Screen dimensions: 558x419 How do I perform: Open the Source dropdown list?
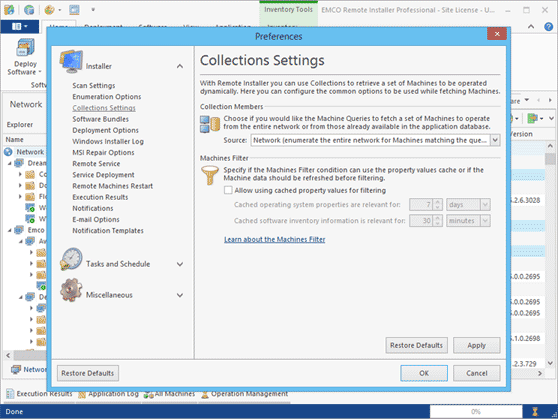click(x=495, y=140)
